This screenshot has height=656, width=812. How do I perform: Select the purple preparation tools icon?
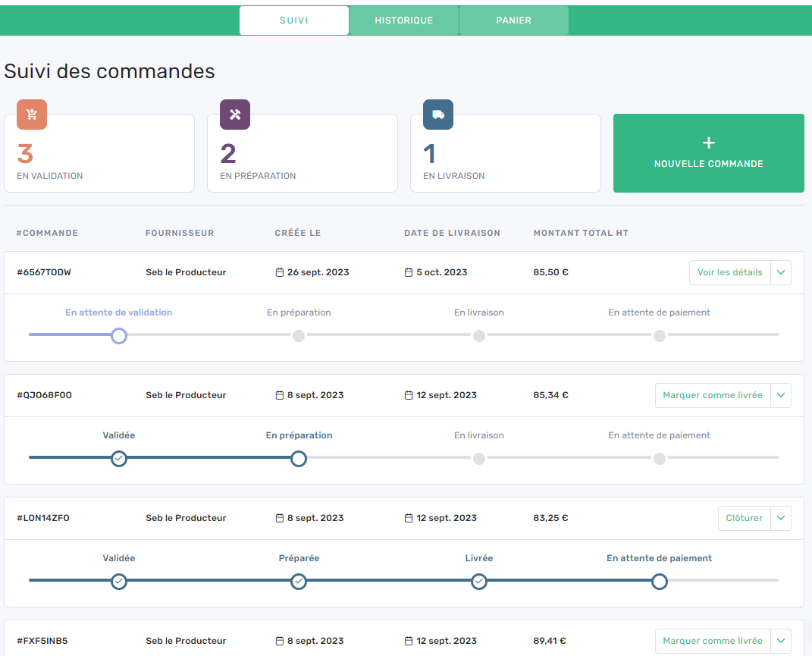pos(234,115)
